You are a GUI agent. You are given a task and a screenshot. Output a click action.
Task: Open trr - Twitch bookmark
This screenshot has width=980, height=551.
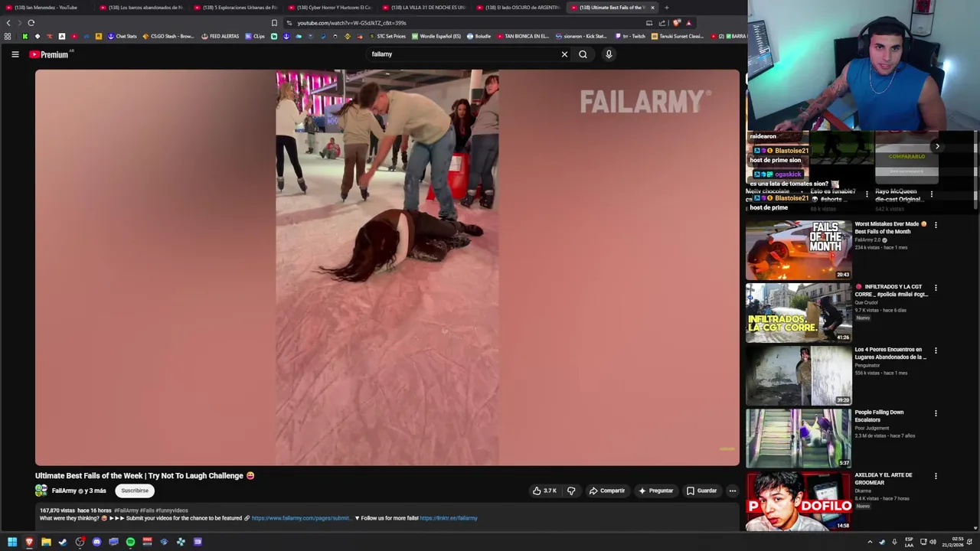coord(631,36)
